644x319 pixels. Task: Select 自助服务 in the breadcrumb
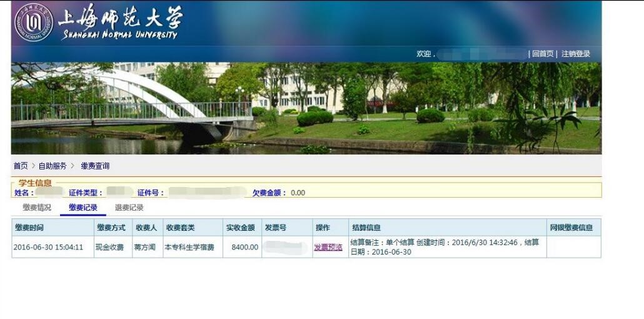53,166
